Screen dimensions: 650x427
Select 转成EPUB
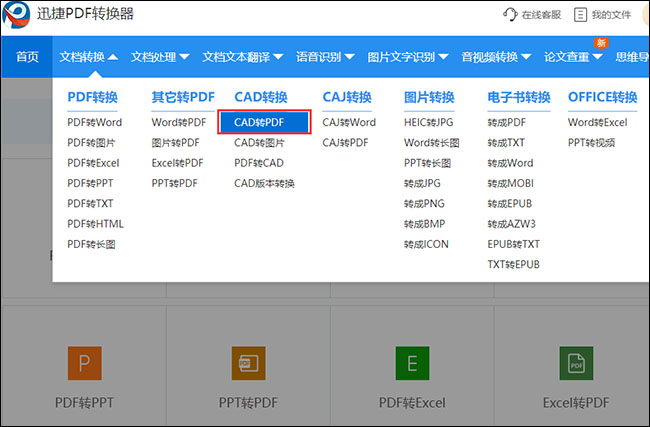510,204
